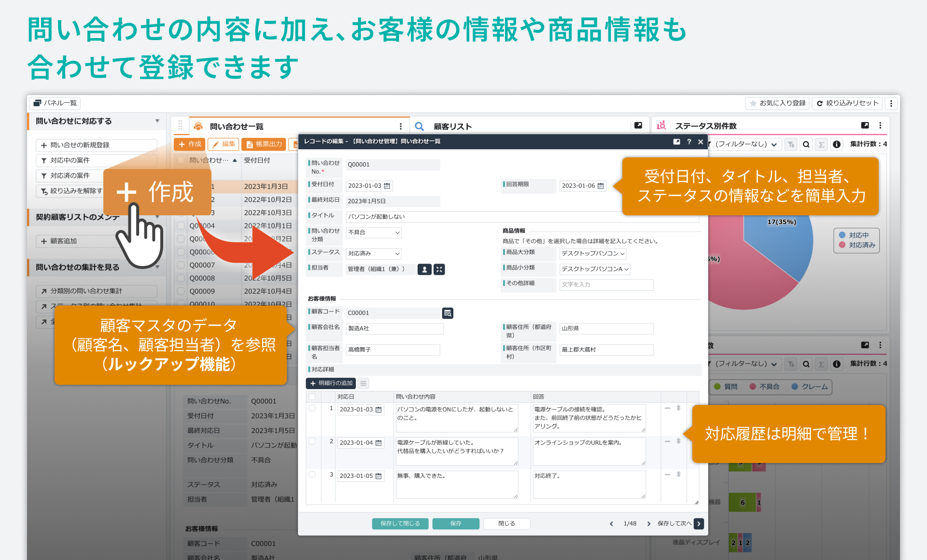Click the info icon beside 集計行数：4
The height and width of the screenshot is (560, 927).
pos(836,144)
